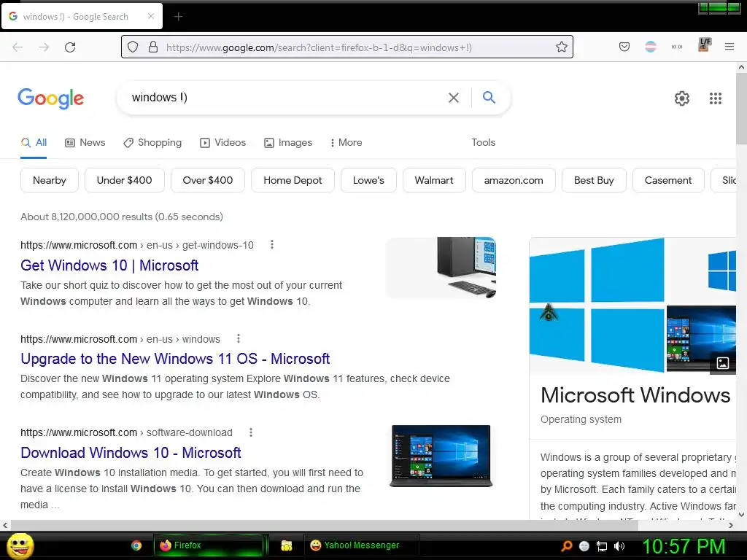Bookmark this page with the star icon
The width and height of the screenshot is (747, 560).
[x=562, y=47]
